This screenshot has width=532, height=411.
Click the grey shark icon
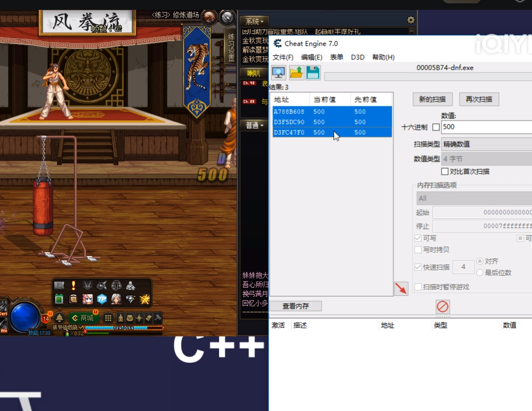(x=102, y=286)
